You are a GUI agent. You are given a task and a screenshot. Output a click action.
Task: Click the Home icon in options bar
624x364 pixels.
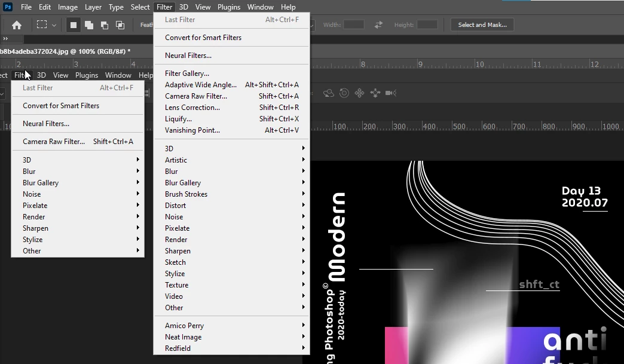click(17, 25)
